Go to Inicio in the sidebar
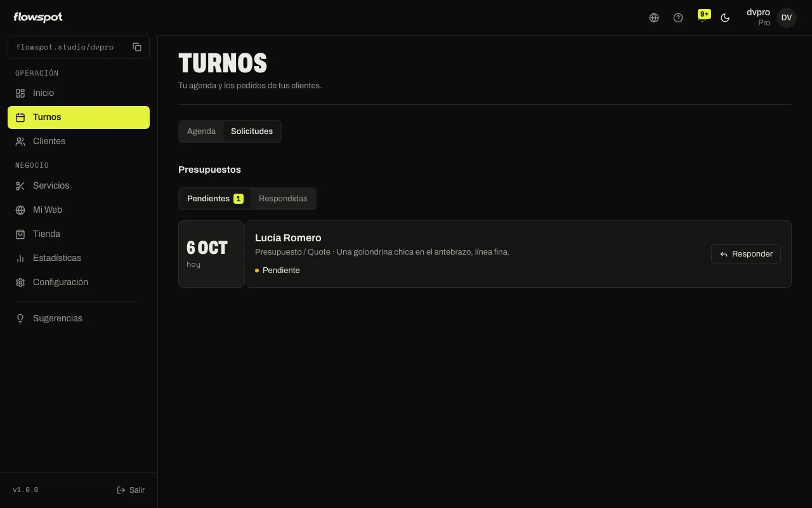 79,93
